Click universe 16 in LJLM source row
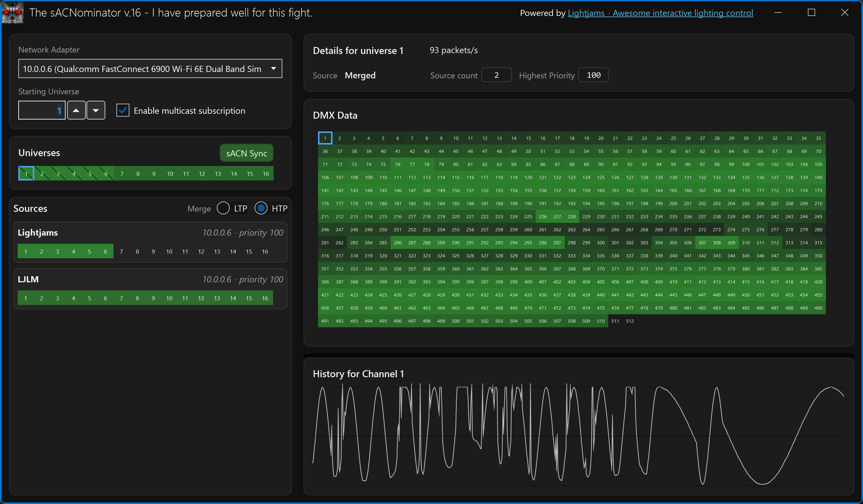Image resolution: width=863 pixels, height=504 pixels. coord(265,298)
